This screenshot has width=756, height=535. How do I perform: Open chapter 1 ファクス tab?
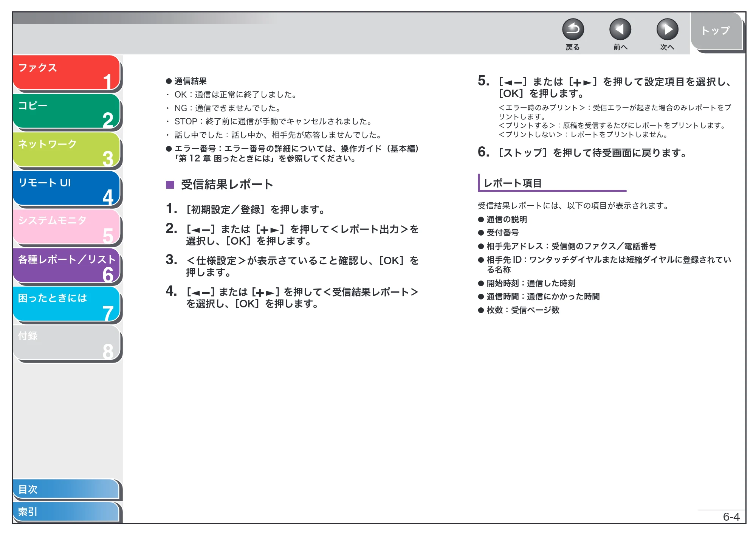coord(67,73)
